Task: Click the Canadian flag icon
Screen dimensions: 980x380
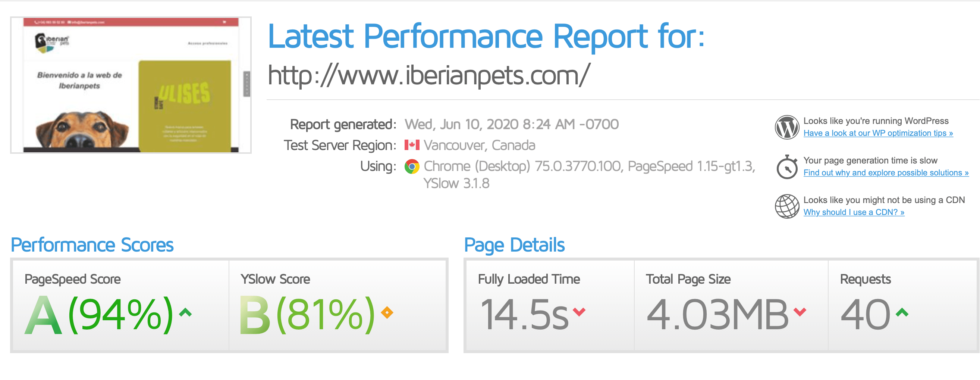Action: pos(412,145)
